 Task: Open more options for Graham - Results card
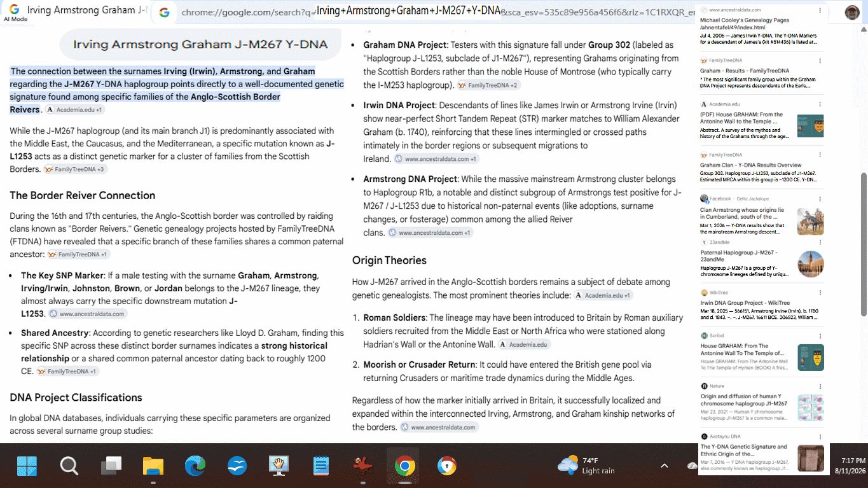coord(819,60)
